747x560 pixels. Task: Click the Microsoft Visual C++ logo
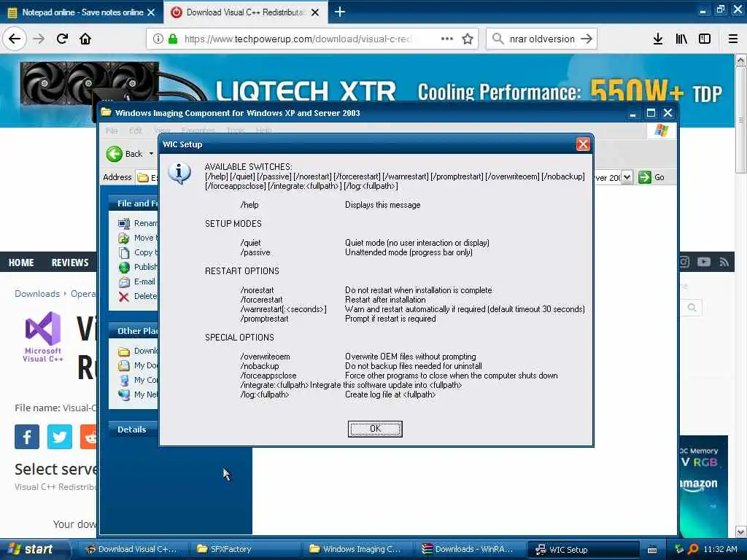point(43,336)
